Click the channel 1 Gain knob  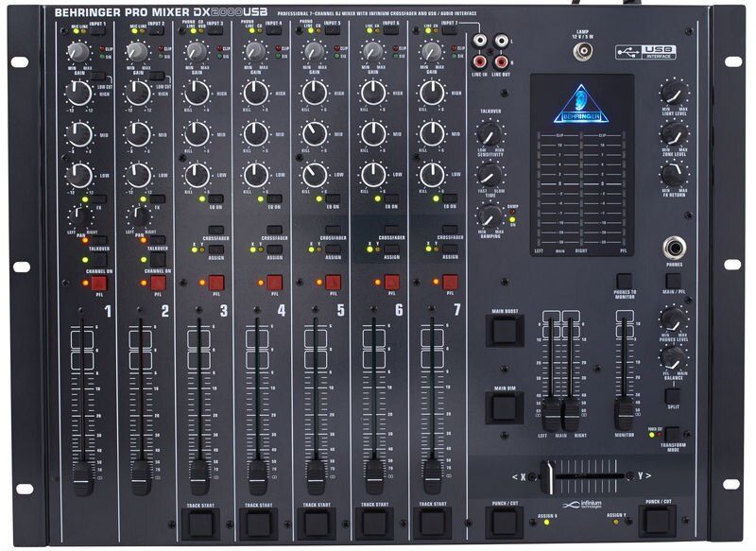pyautogui.click(x=79, y=52)
